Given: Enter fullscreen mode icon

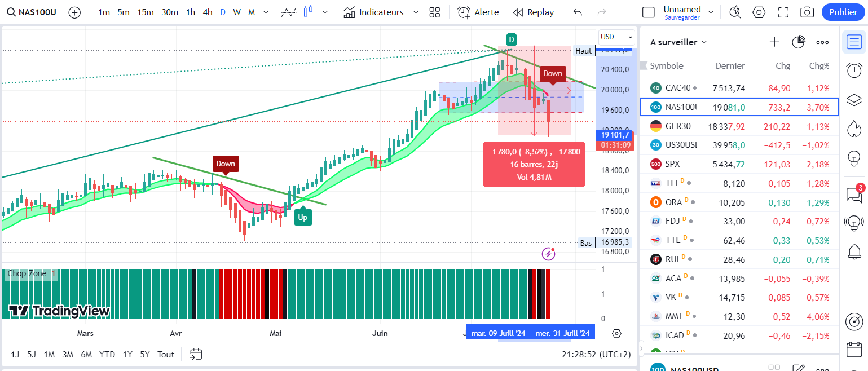Looking at the screenshot, I should pos(783,12).
